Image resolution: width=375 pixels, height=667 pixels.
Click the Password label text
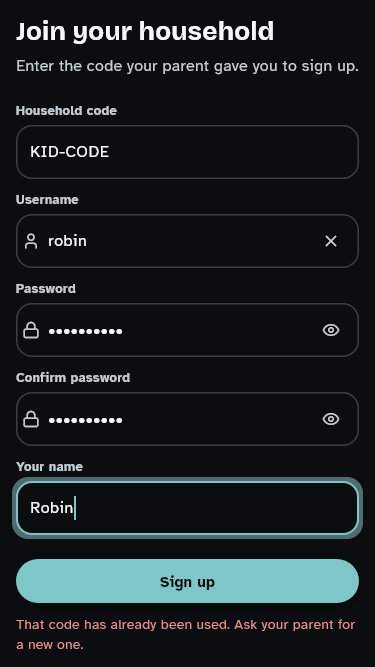point(46,288)
